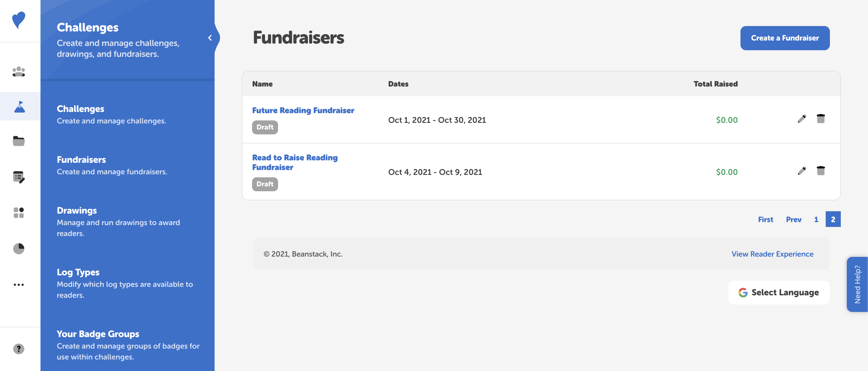Click the Beanstack heart logo
Viewport: 868px width, 371px height.
(19, 21)
